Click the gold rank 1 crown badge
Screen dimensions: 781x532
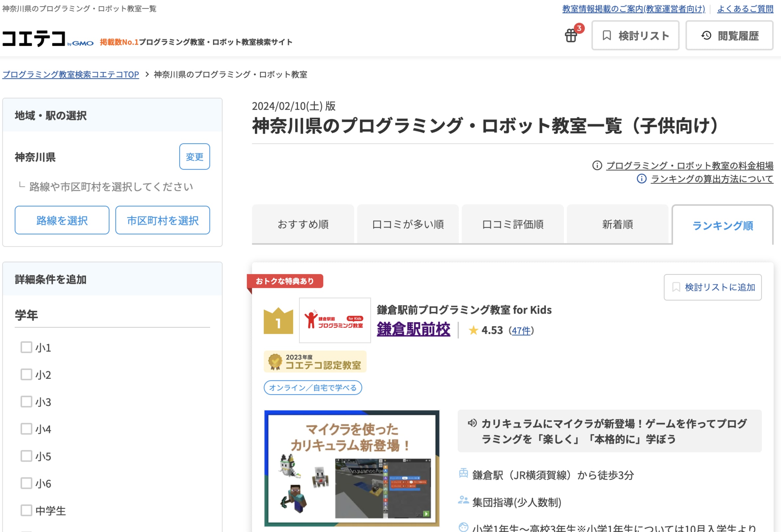tap(278, 321)
